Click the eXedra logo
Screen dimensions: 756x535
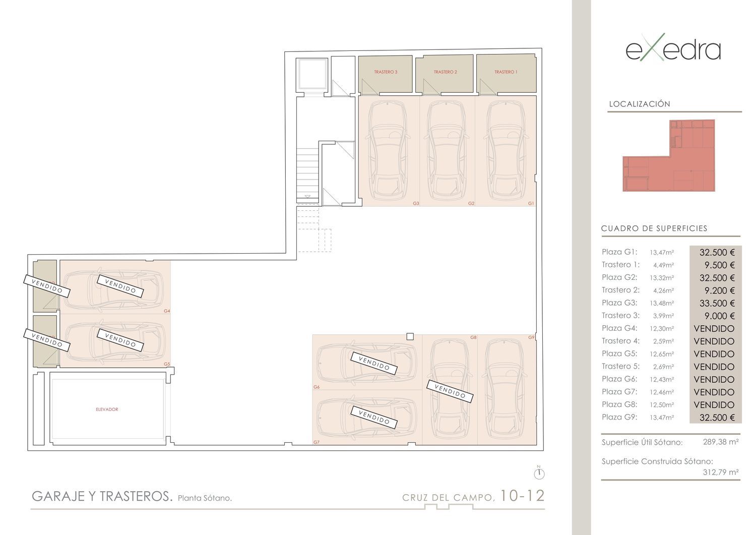(x=673, y=50)
